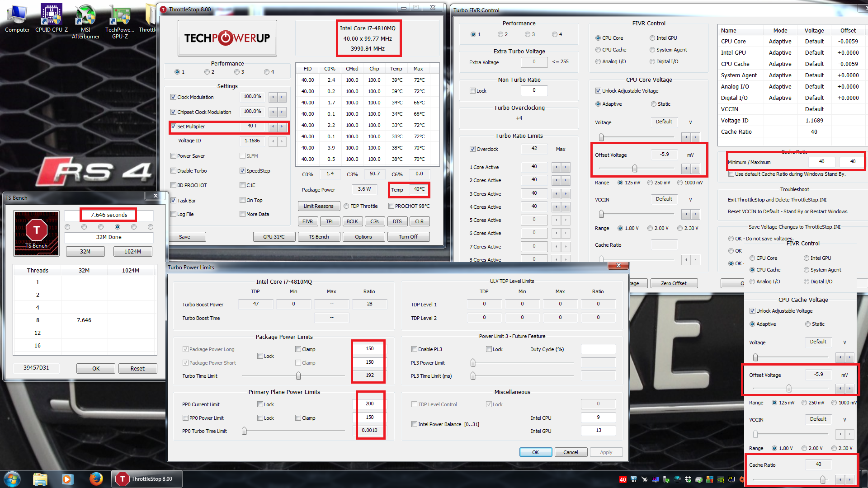Screen dimensions: 868x488
Task: Select Performance profile 2 in ThrottleStop
Action: click(x=207, y=72)
